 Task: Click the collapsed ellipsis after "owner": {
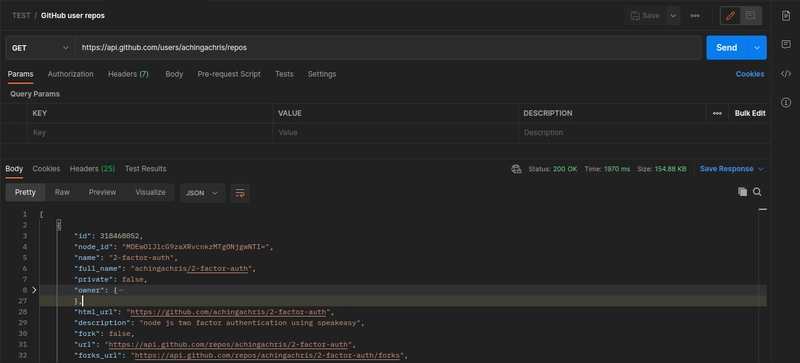pos(121,290)
